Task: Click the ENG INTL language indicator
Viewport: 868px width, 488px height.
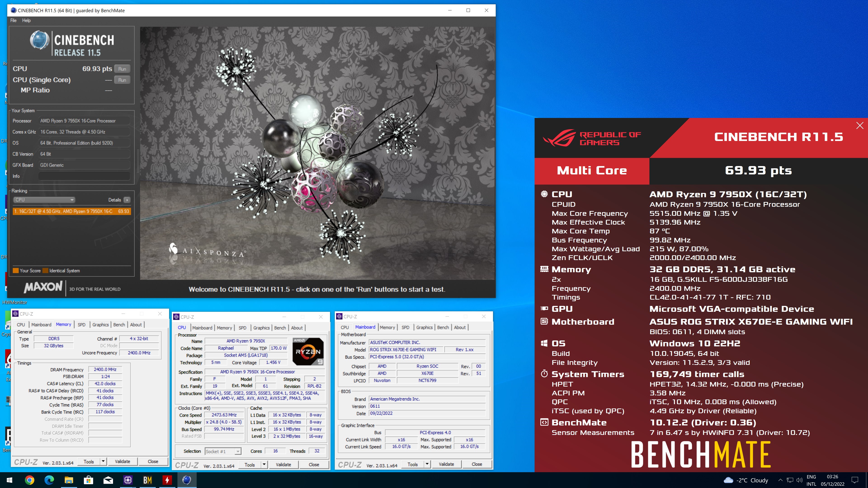Action: (811, 480)
